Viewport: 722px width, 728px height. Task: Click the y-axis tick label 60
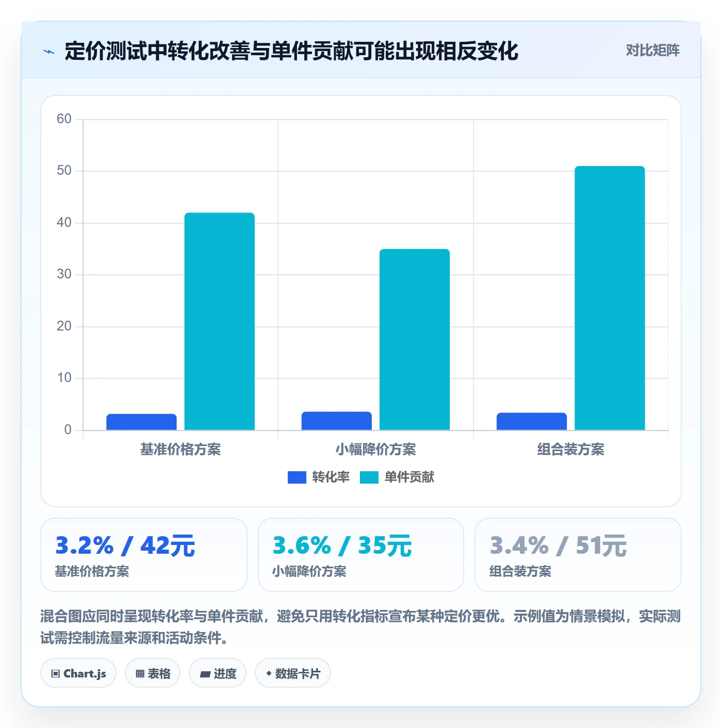click(x=64, y=119)
